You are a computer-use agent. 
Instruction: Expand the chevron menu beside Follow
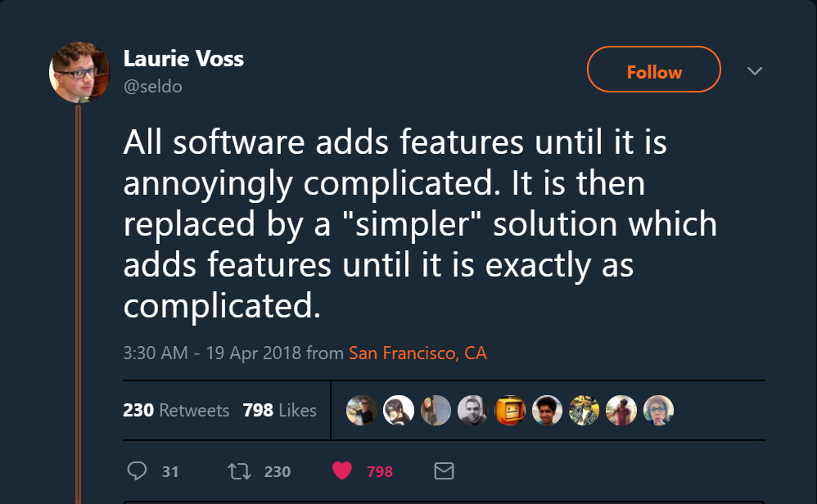coord(755,71)
